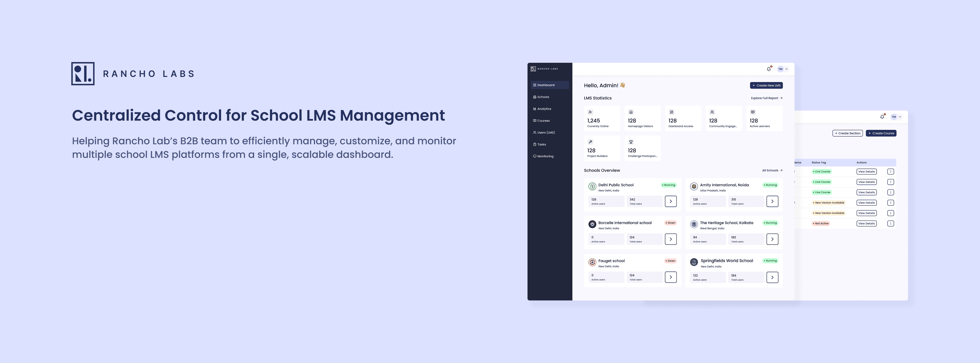Open Delhi Public School arrow button
Viewport: 980px width, 363px height.
671,201
